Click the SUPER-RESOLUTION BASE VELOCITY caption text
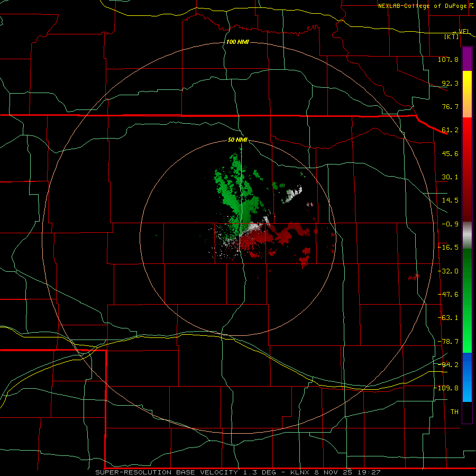The width and height of the screenshot is (476, 476). pos(167,472)
